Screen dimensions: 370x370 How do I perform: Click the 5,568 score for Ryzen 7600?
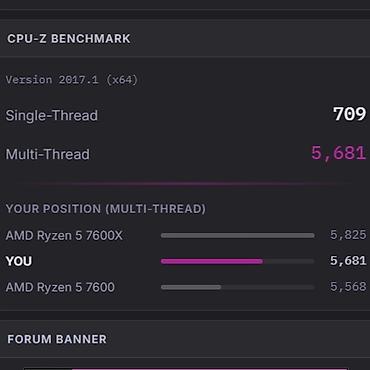click(348, 286)
